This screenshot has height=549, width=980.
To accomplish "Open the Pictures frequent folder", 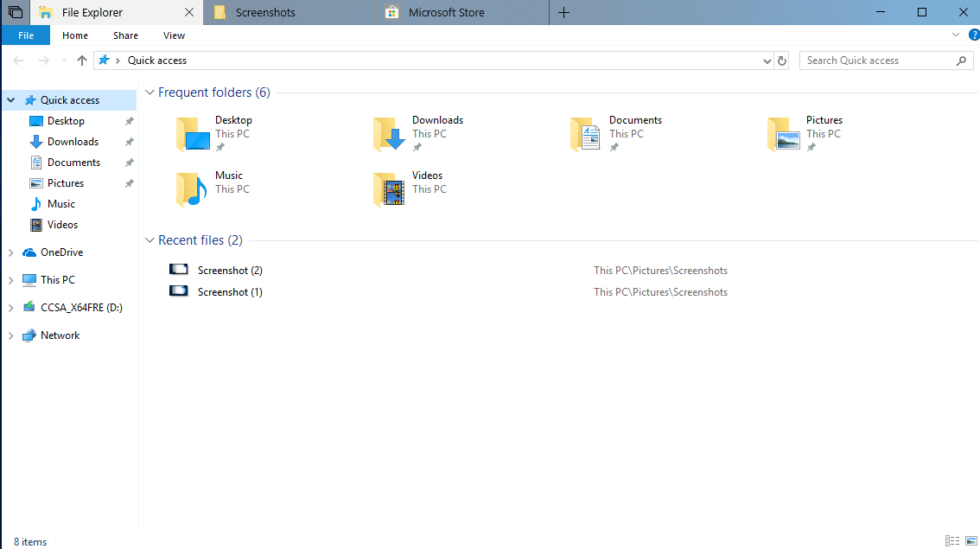I will point(824,120).
